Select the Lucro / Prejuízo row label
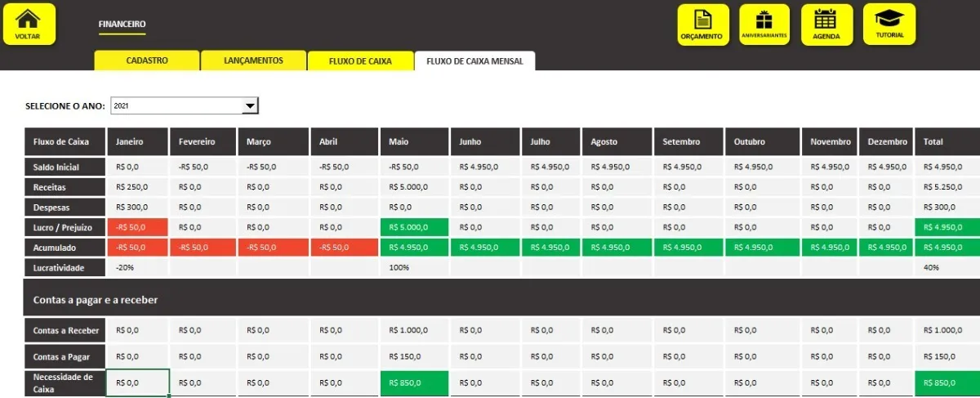 tap(65, 227)
